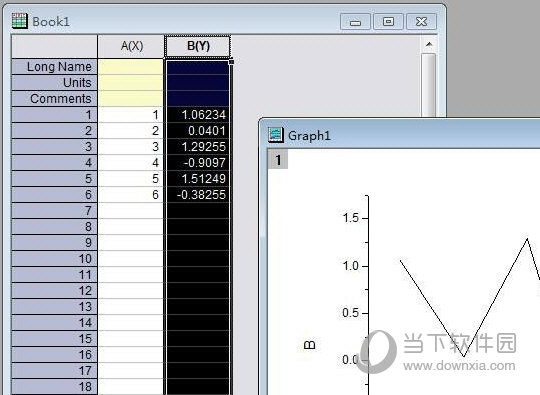Select the Long Name cell of column B

198,67
